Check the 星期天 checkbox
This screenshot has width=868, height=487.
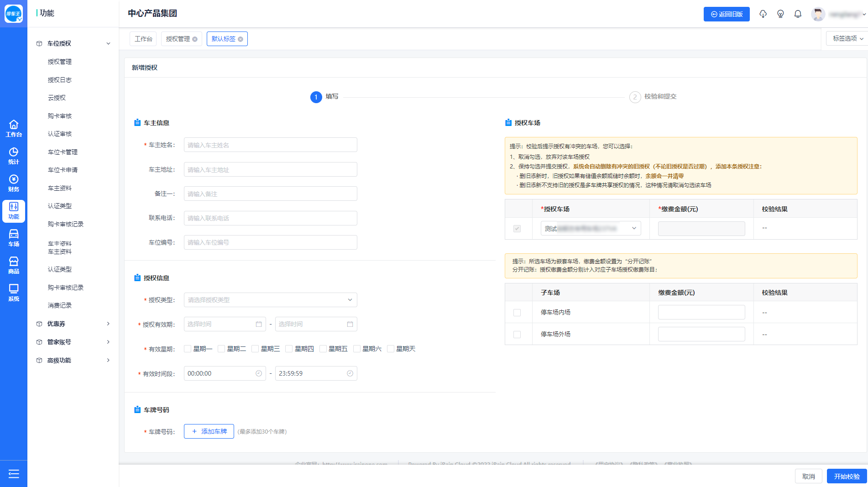(x=391, y=349)
